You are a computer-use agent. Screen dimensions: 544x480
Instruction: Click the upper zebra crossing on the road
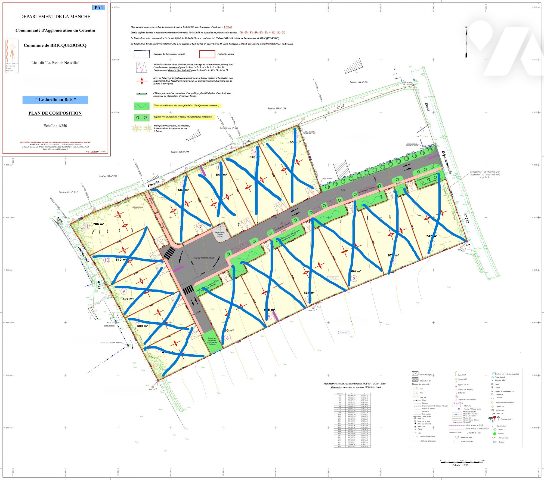point(169,253)
